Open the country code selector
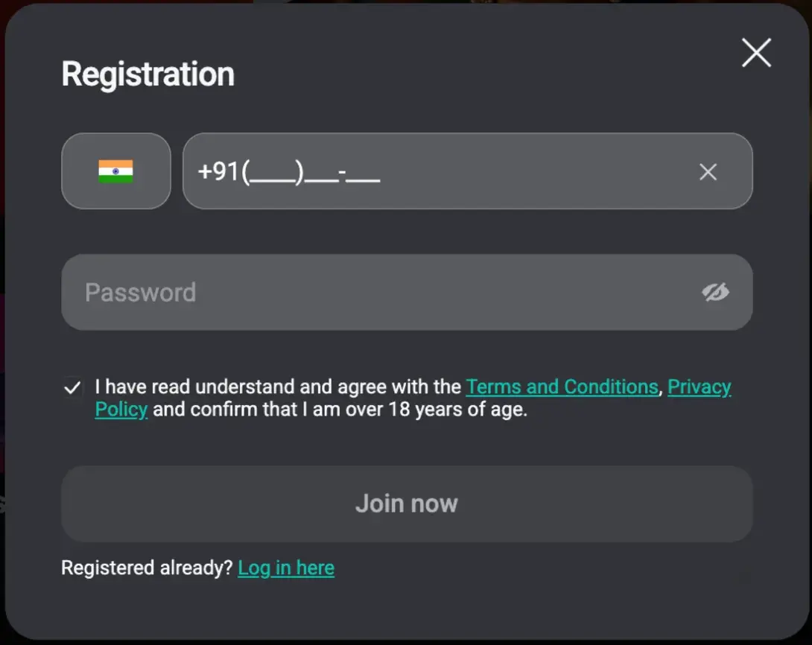The image size is (812, 645). pos(115,171)
